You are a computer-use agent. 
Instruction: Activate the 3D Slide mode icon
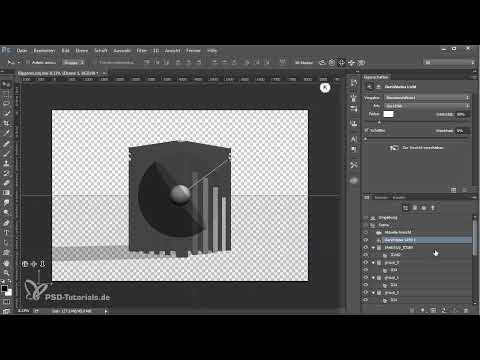[351, 62]
